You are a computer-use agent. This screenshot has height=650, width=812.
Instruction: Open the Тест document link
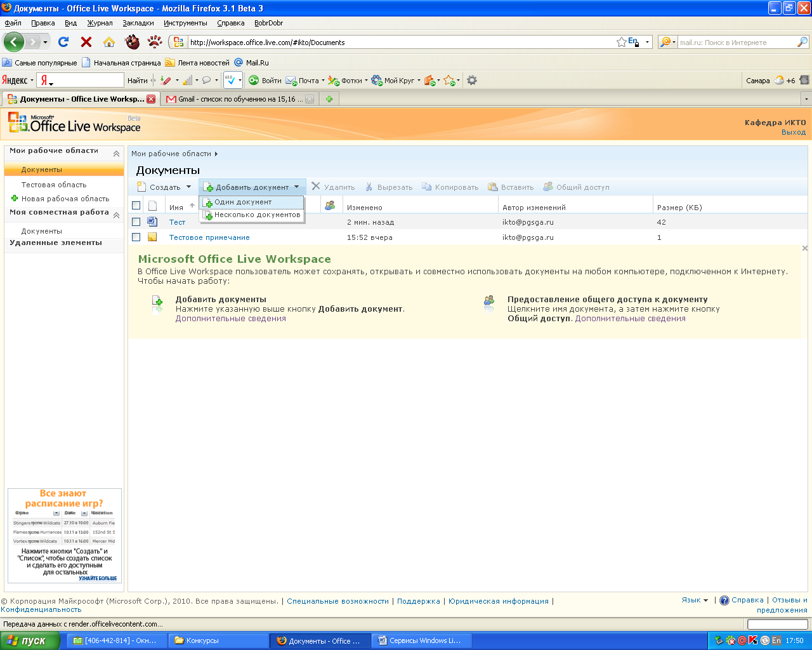point(177,222)
